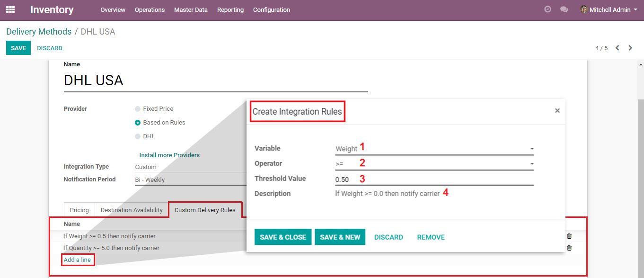644x278 pixels.
Task: Click the 4 / 5 record pager counter
Action: [601, 48]
